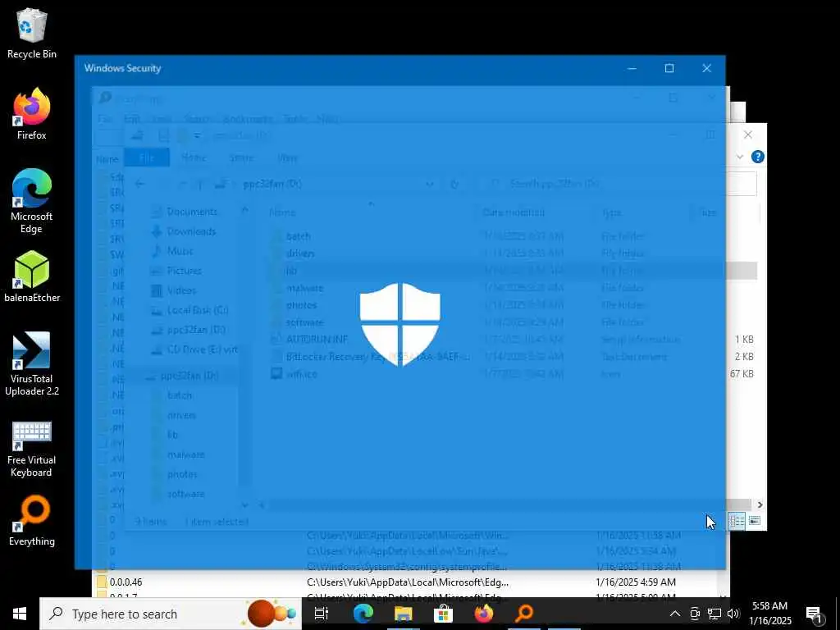Open the Windows Start menu
Screen dimensions: 840x630
20,614
